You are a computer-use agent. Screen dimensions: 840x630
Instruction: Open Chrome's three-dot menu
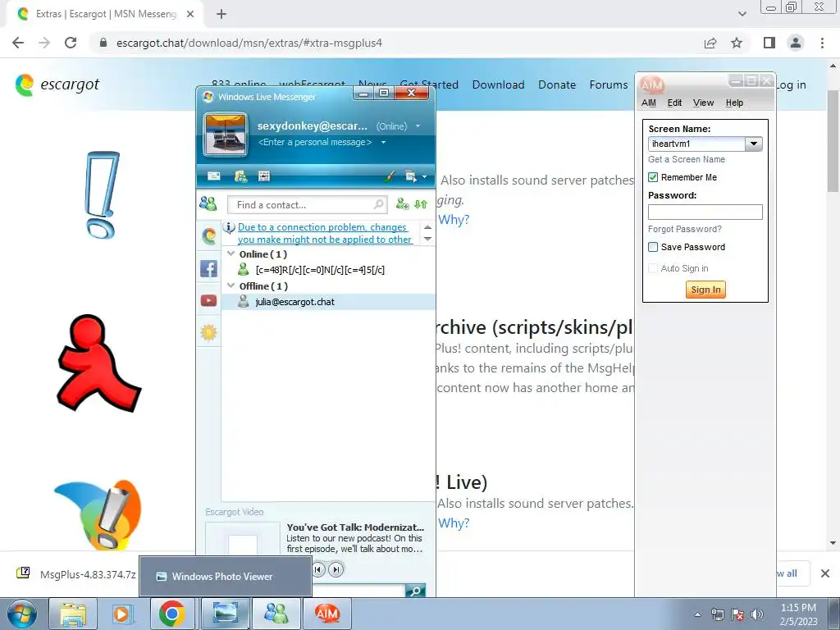click(822, 43)
